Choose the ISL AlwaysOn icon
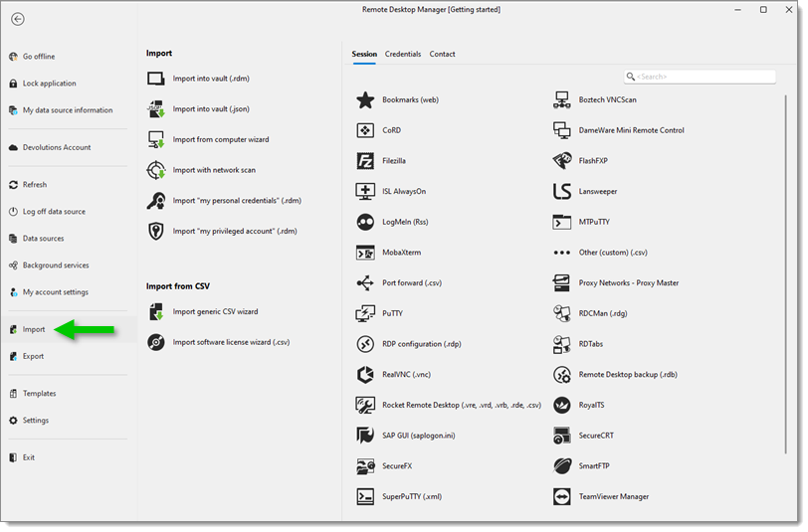Screen dimensions: 808x532 point(365,191)
